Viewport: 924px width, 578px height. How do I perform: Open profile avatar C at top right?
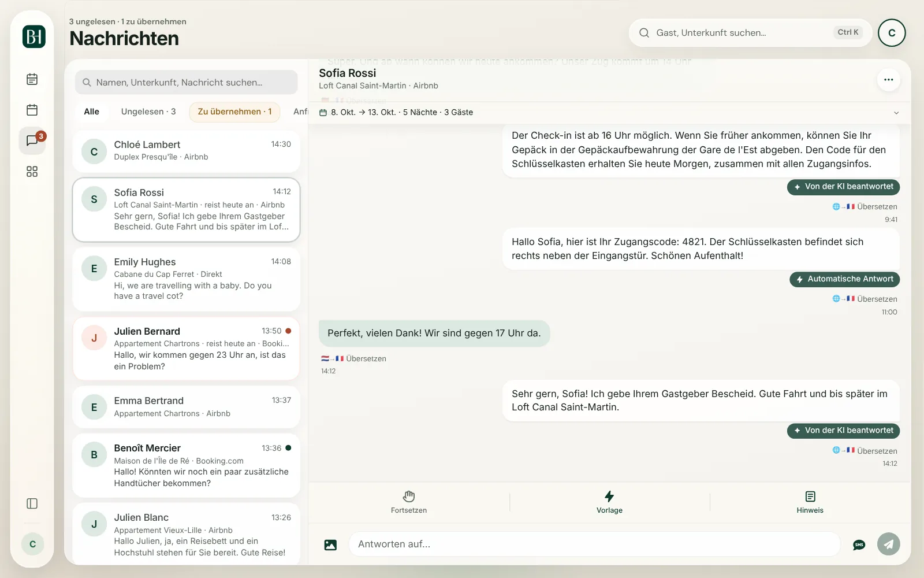tap(892, 33)
